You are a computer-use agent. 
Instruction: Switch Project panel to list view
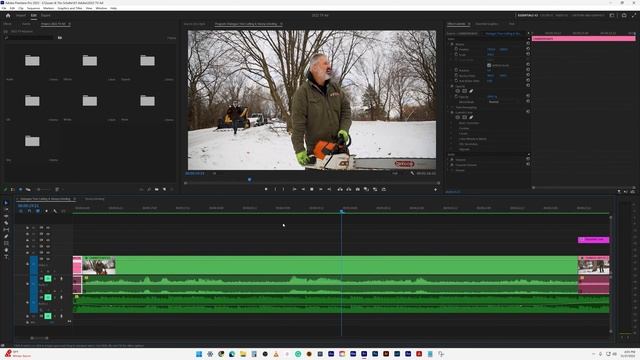point(13,189)
